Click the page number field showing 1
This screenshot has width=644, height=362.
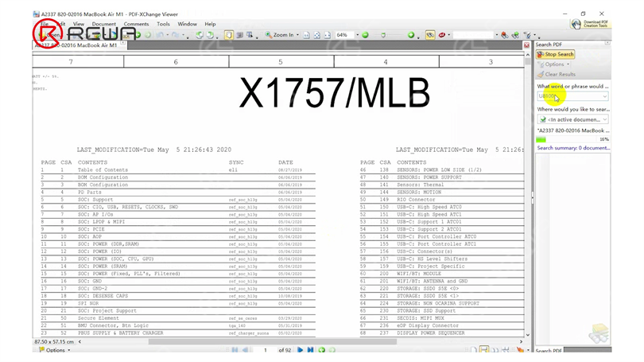point(266,350)
